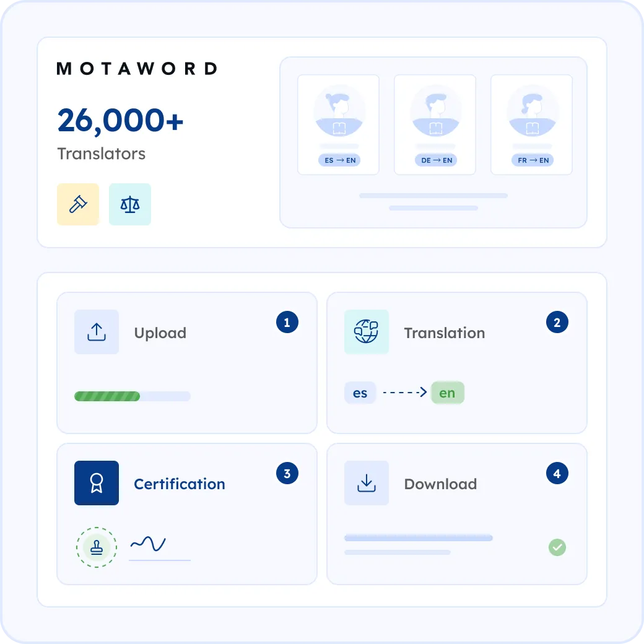Click the 'Download' step label

(440, 484)
